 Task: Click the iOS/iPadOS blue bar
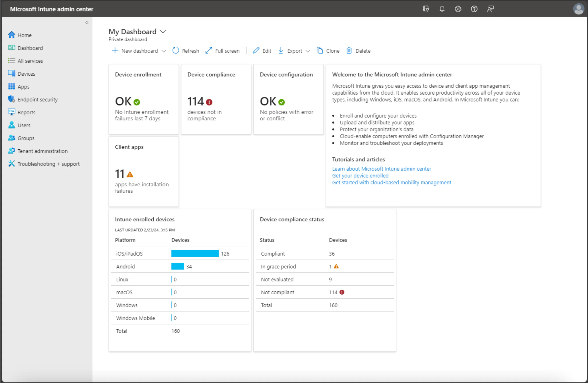(195, 253)
